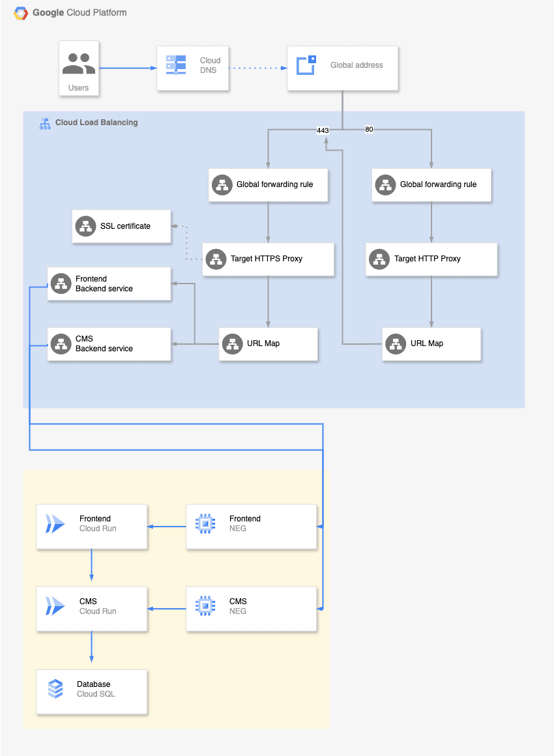
Task: Click the URL Map under HTTP proxy
Action: [x=431, y=343]
